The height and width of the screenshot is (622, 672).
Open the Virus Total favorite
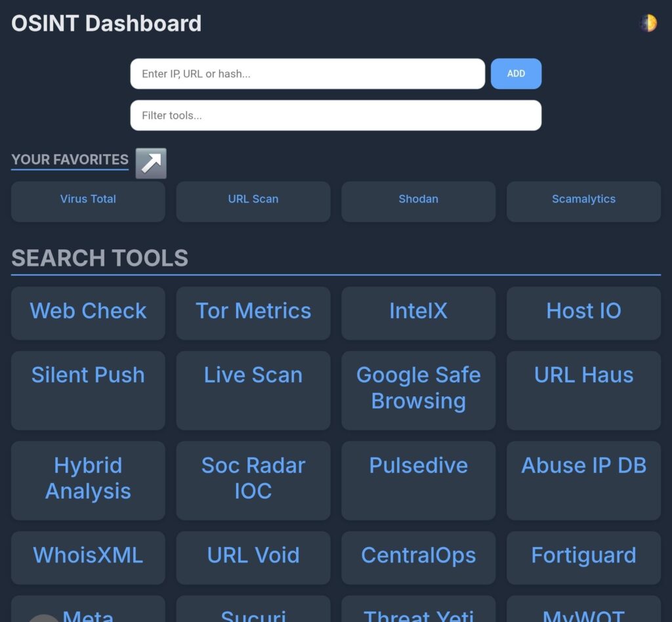tap(88, 201)
